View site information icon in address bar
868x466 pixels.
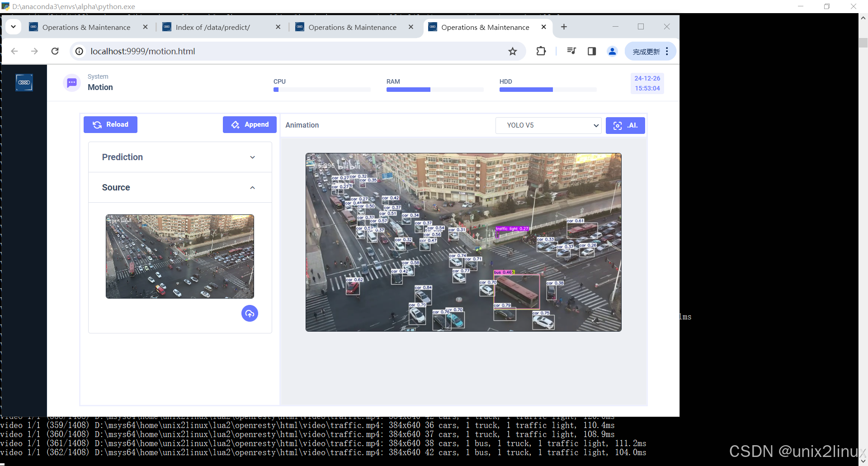tap(79, 51)
